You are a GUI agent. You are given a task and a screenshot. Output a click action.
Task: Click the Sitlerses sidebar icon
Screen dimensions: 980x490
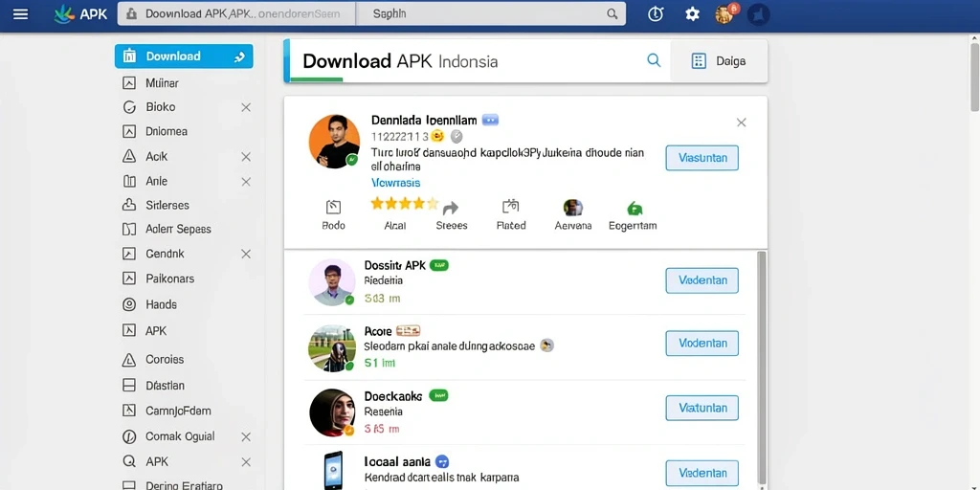[129, 205]
